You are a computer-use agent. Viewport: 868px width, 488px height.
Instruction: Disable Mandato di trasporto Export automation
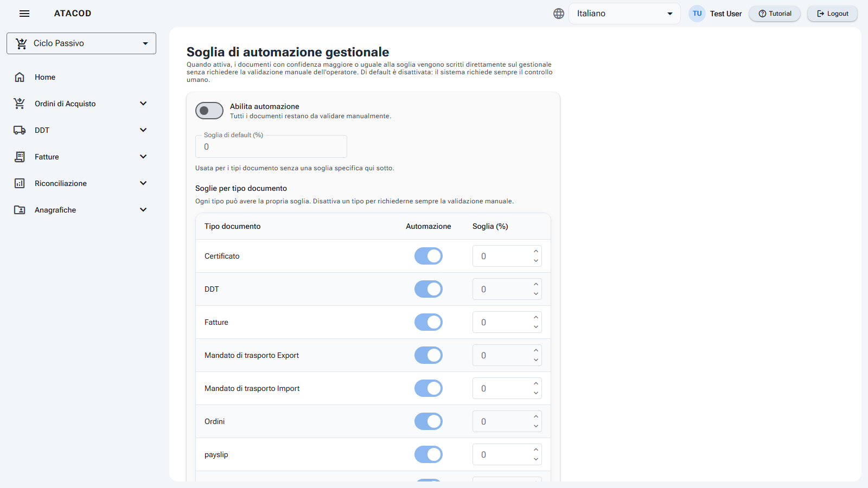point(429,355)
